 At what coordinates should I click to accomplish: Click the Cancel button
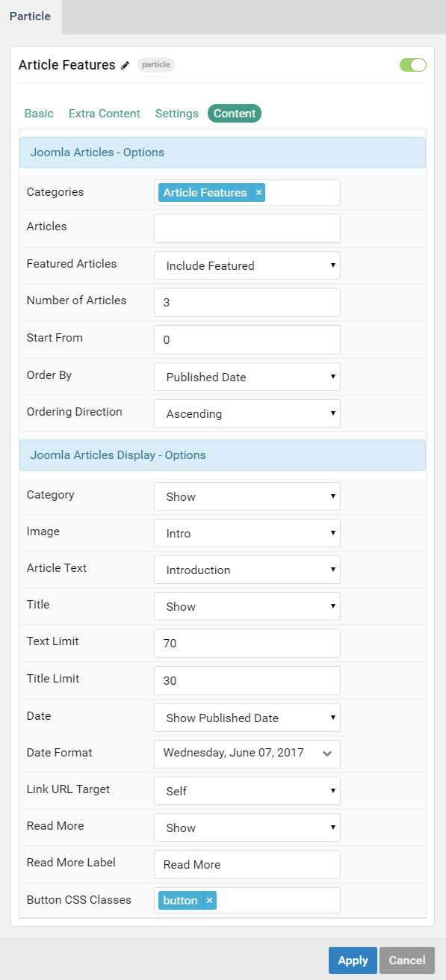(x=407, y=961)
